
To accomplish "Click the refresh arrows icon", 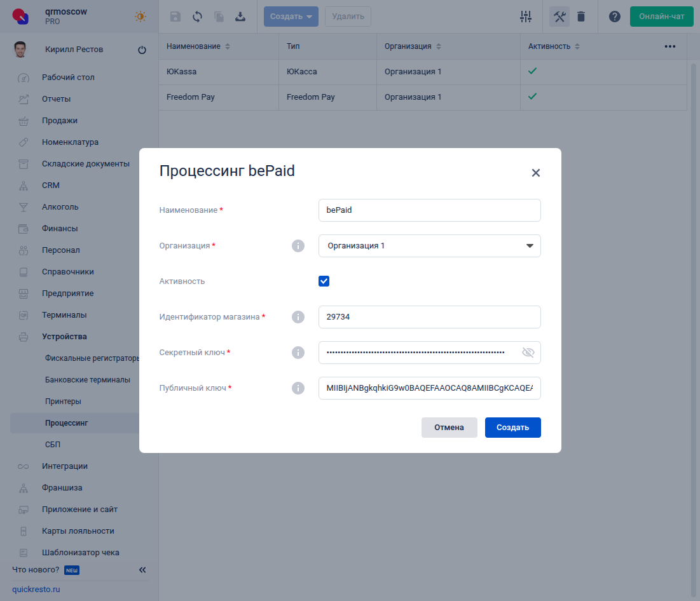I will pos(197,17).
